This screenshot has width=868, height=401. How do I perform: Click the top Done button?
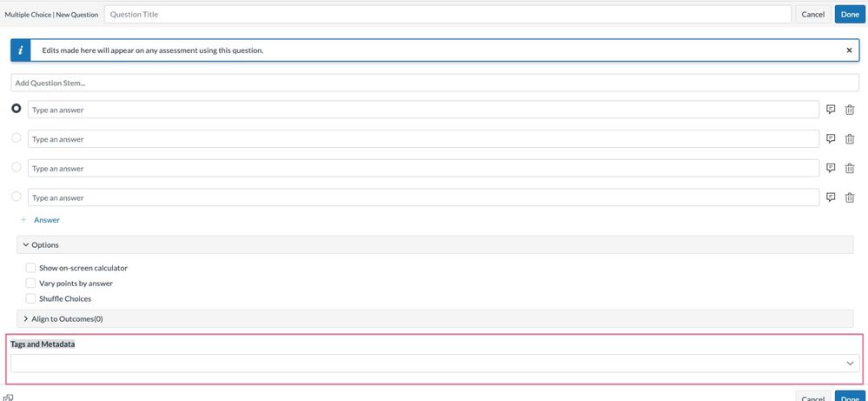[848, 14]
